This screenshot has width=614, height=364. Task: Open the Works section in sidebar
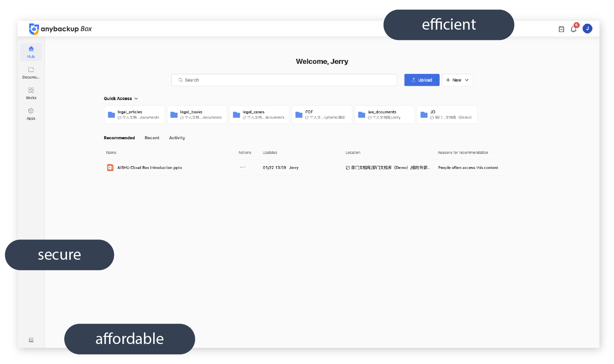tap(31, 93)
